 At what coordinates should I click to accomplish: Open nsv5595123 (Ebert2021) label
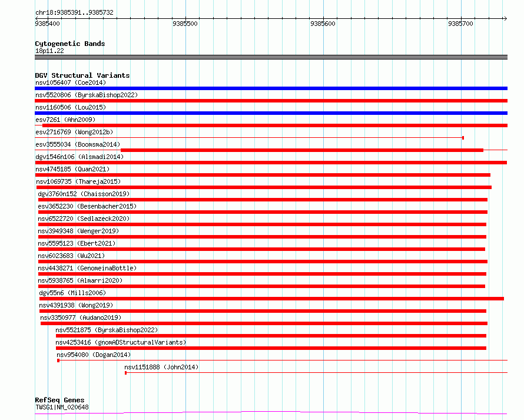(77, 243)
